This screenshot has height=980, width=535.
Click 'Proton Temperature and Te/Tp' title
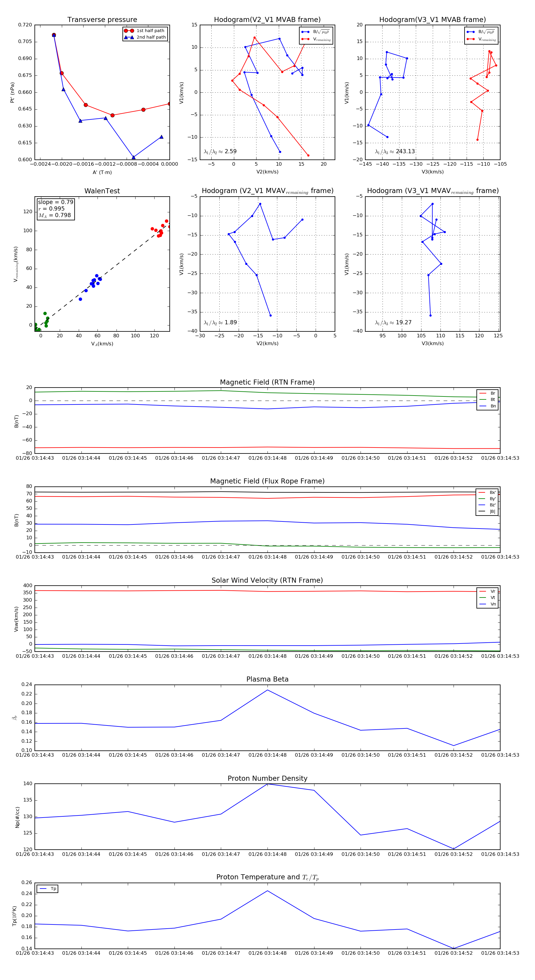267,877
